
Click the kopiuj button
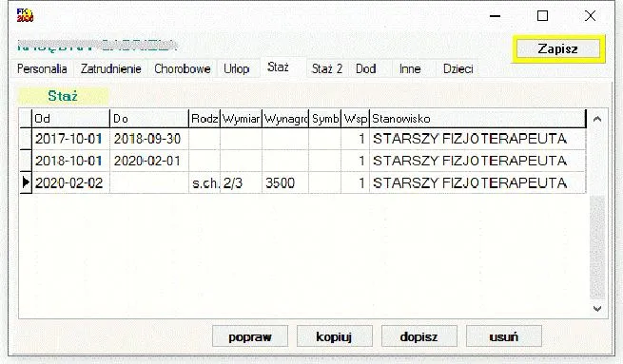[x=335, y=336]
